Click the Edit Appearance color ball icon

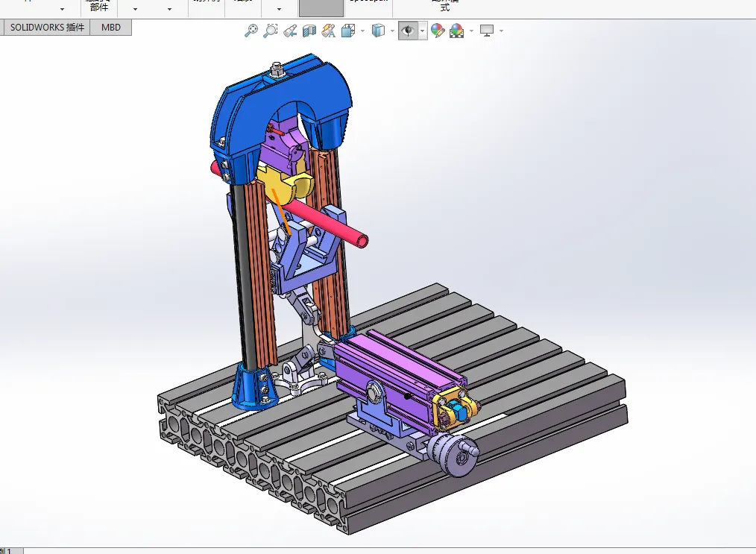tap(438, 31)
